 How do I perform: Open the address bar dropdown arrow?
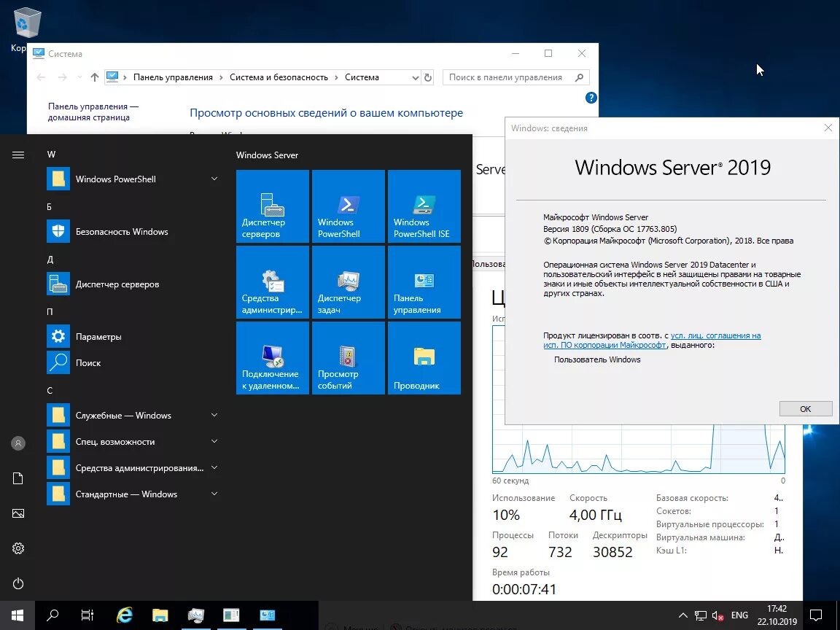point(415,77)
